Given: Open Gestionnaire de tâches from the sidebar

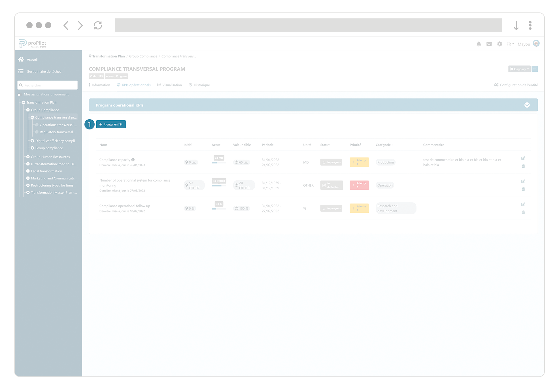Looking at the screenshot, I should (44, 71).
